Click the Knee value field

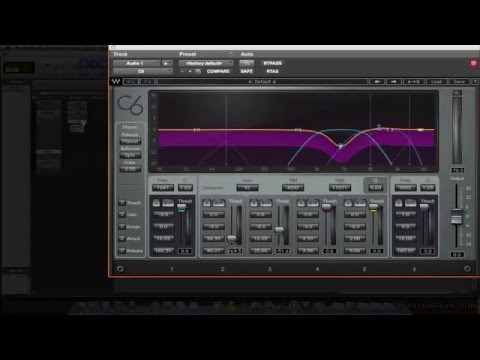click(x=130, y=169)
